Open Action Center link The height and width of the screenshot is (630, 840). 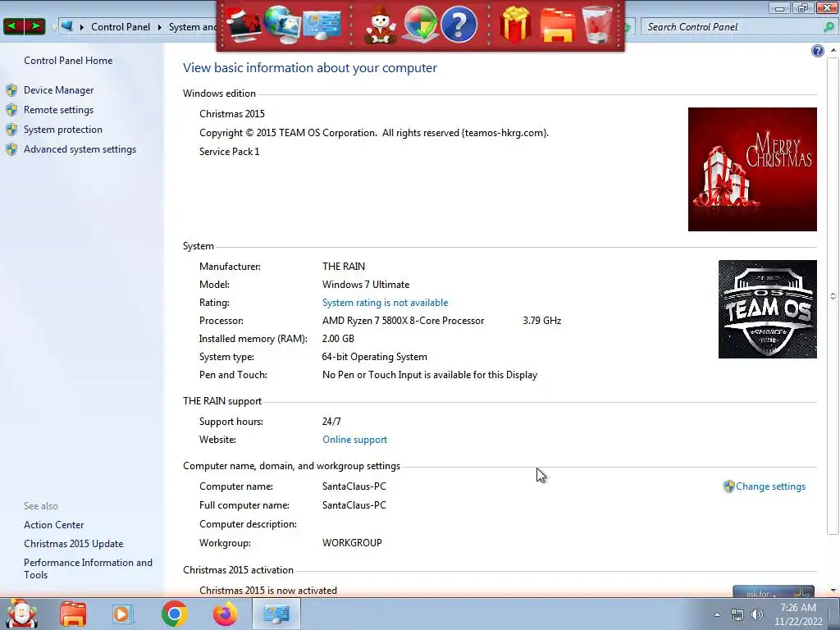coord(53,525)
